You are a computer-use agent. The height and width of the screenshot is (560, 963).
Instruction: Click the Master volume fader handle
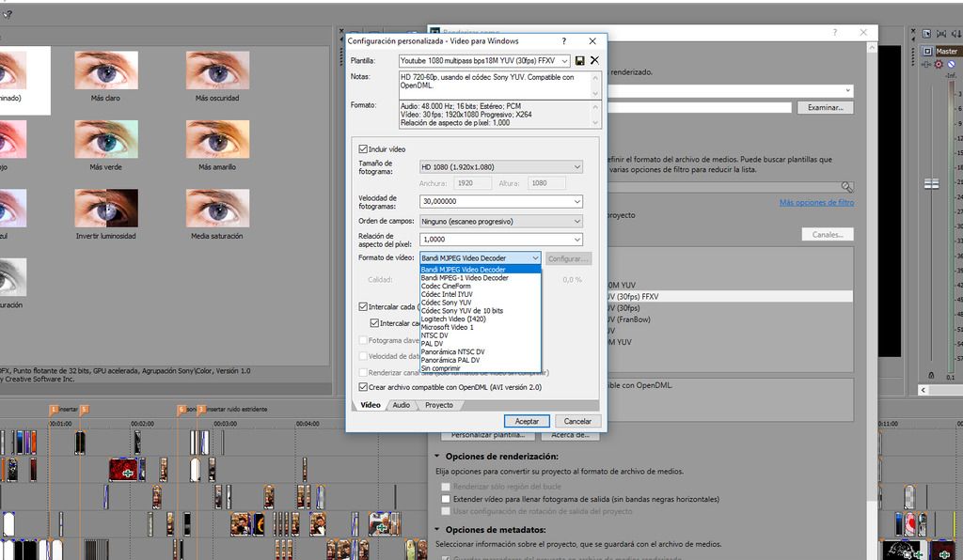tap(932, 184)
